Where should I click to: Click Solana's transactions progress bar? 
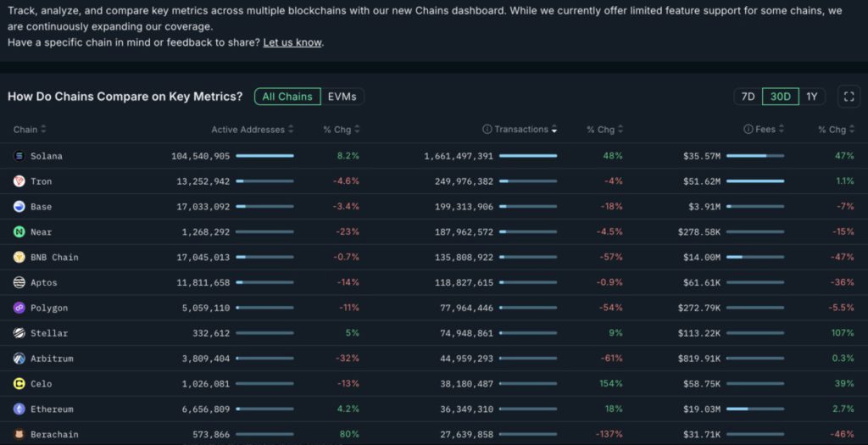point(528,156)
